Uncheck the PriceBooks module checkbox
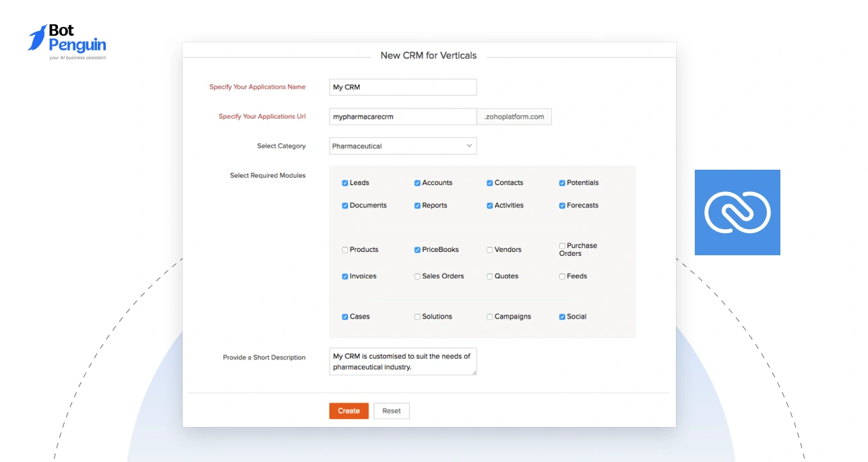The width and height of the screenshot is (868, 462). (417, 250)
